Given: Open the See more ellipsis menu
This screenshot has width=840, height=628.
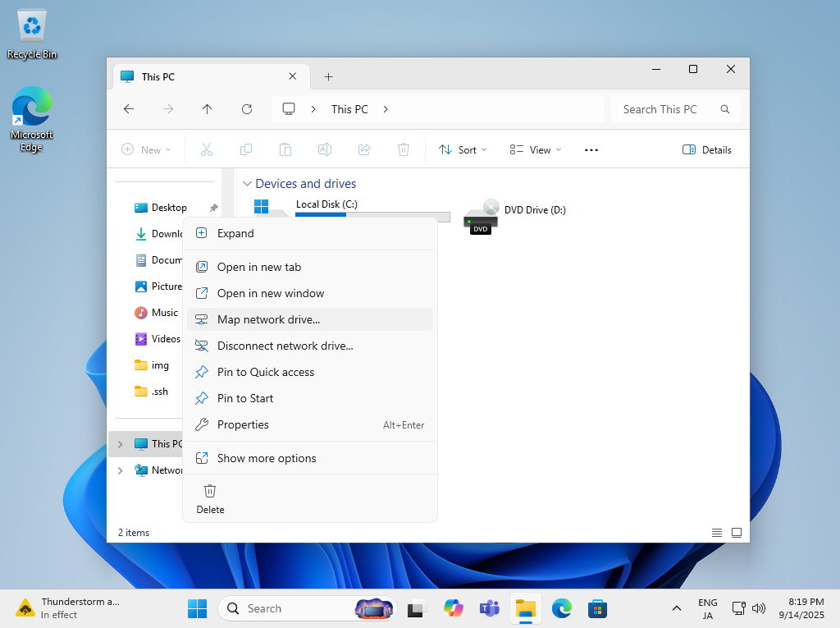Looking at the screenshot, I should tap(591, 150).
